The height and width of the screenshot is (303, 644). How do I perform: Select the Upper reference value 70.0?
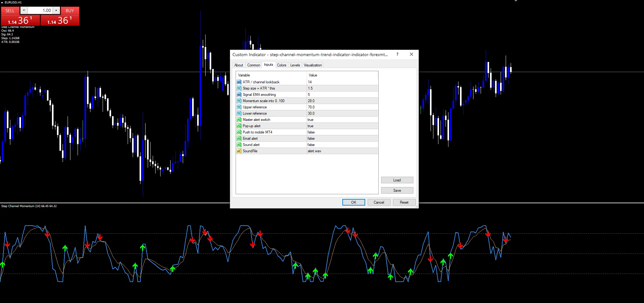pyautogui.click(x=342, y=107)
